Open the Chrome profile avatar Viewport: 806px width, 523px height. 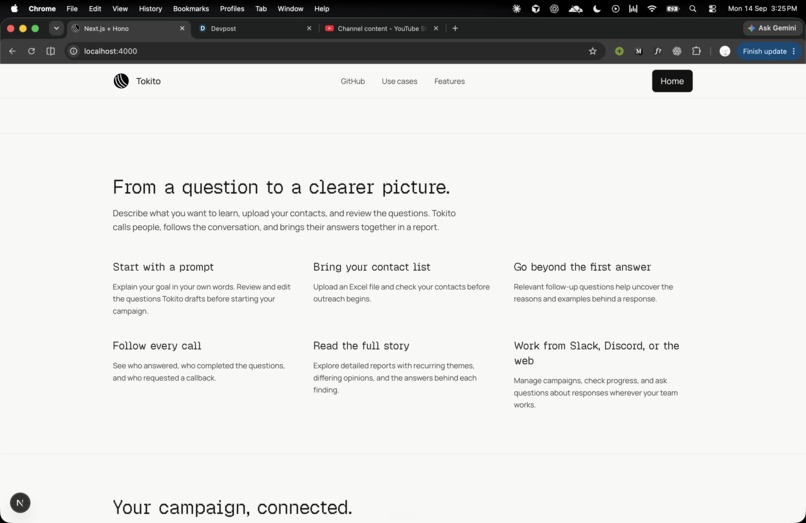pos(725,51)
